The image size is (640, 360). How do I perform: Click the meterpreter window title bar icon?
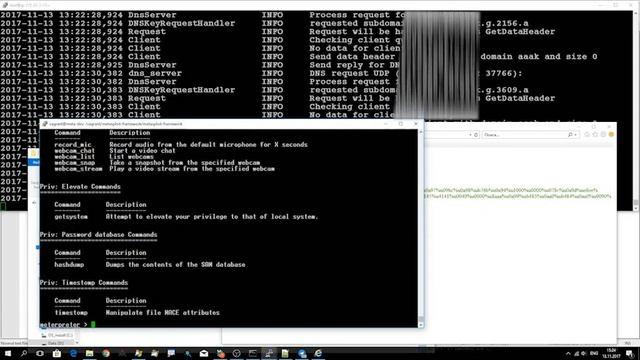(x=45, y=124)
